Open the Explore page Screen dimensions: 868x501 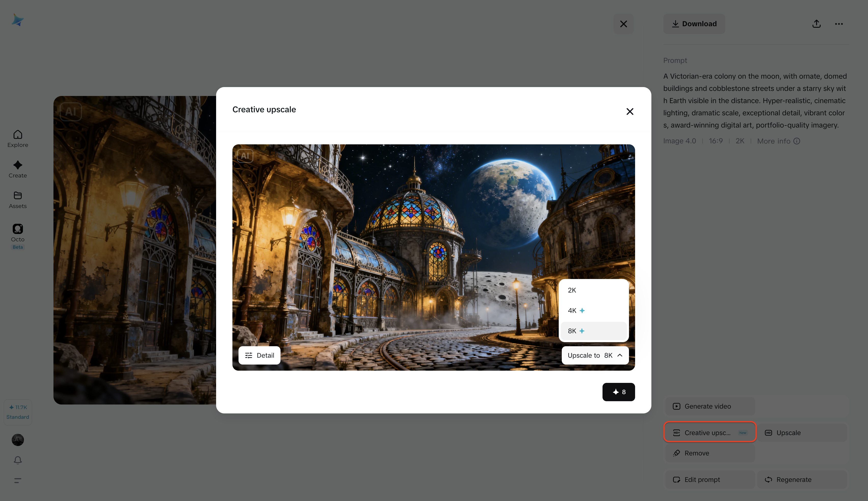coord(18,139)
